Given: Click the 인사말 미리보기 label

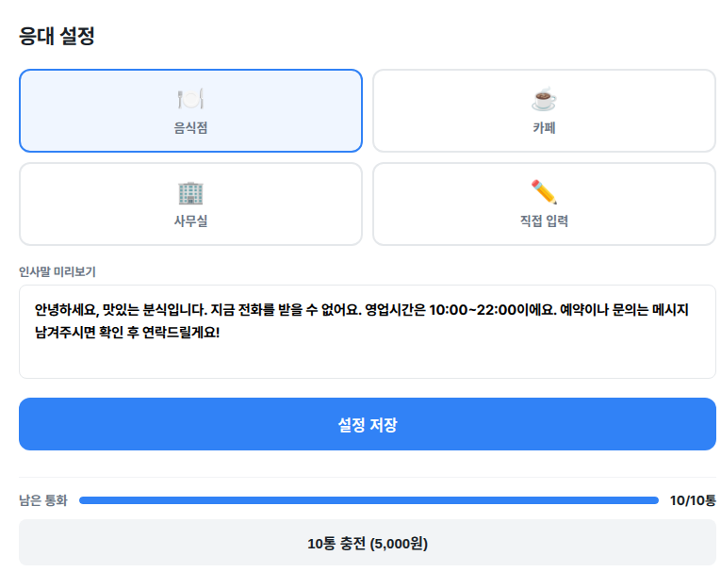Looking at the screenshot, I should pyautogui.click(x=57, y=271).
